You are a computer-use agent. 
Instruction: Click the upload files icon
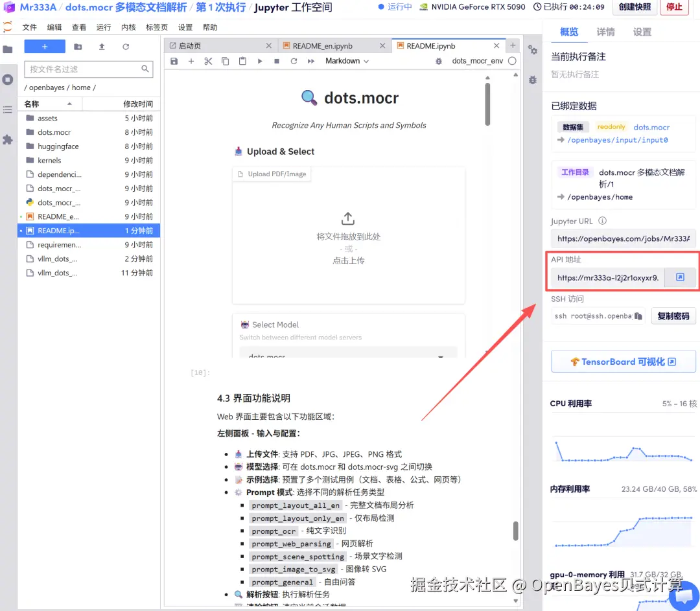pyautogui.click(x=102, y=47)
